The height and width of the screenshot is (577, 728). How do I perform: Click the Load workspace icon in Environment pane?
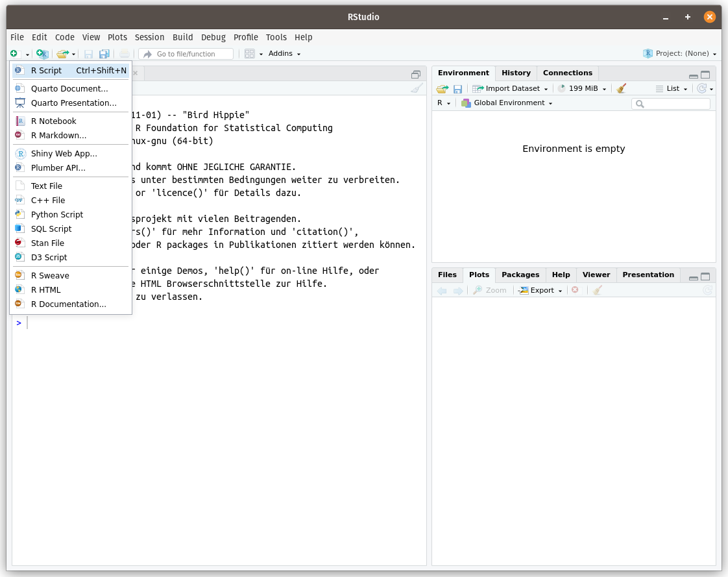443,89
